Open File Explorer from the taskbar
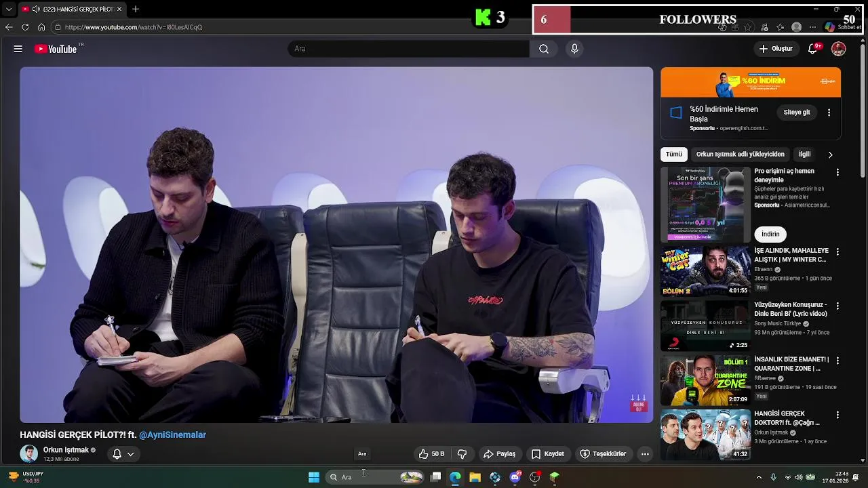 [x=475, y=477]
